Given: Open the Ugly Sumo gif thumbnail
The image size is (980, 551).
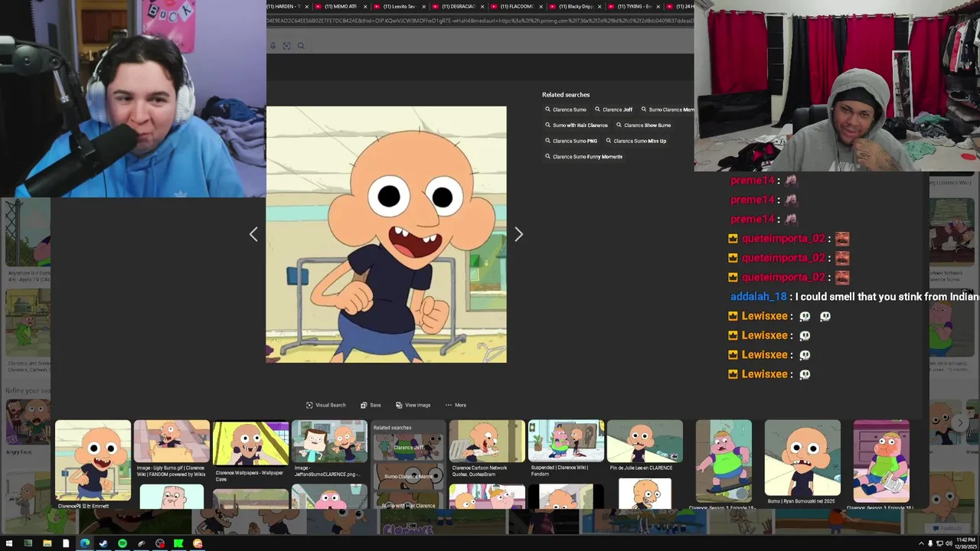Looking at the screenshot, I should pyautogui.click(x=171, y=442).
